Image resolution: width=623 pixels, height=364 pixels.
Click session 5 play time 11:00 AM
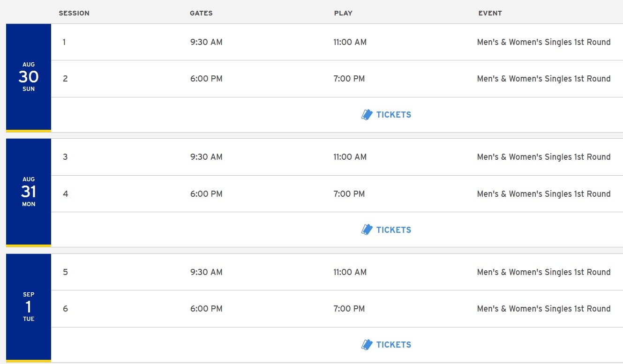(350, 272)
